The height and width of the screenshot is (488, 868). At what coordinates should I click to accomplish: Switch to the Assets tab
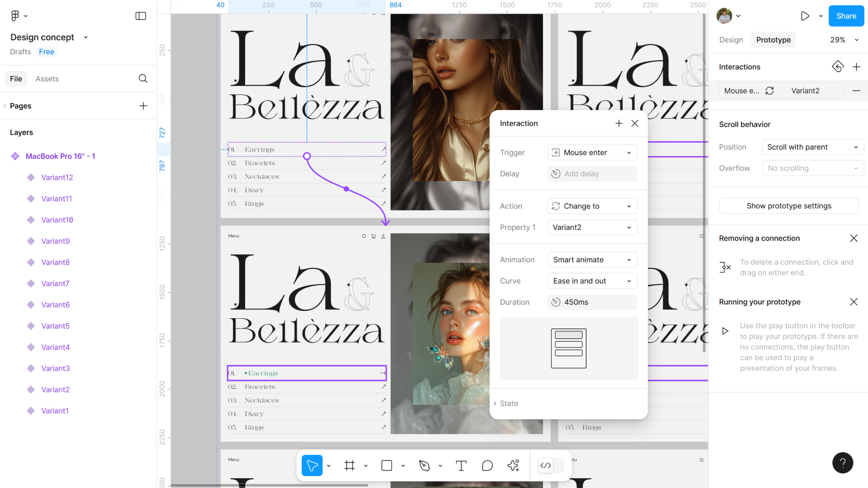tap(47, 79)
